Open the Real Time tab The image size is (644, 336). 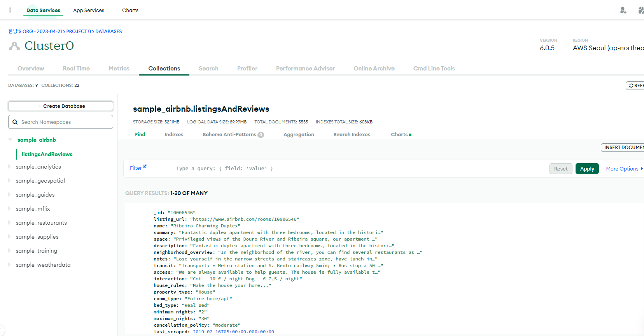click(76, 69)
